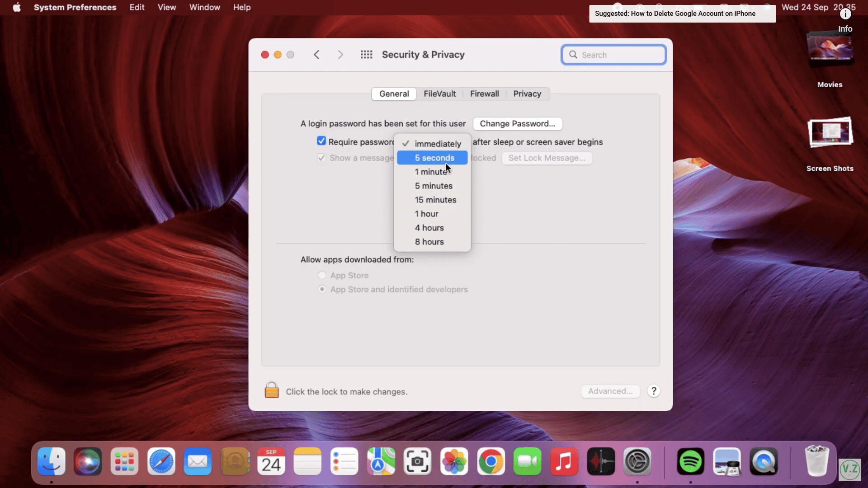Click the menu bar date and time
Screen dimensions: 868x488
tap(818, 7)
